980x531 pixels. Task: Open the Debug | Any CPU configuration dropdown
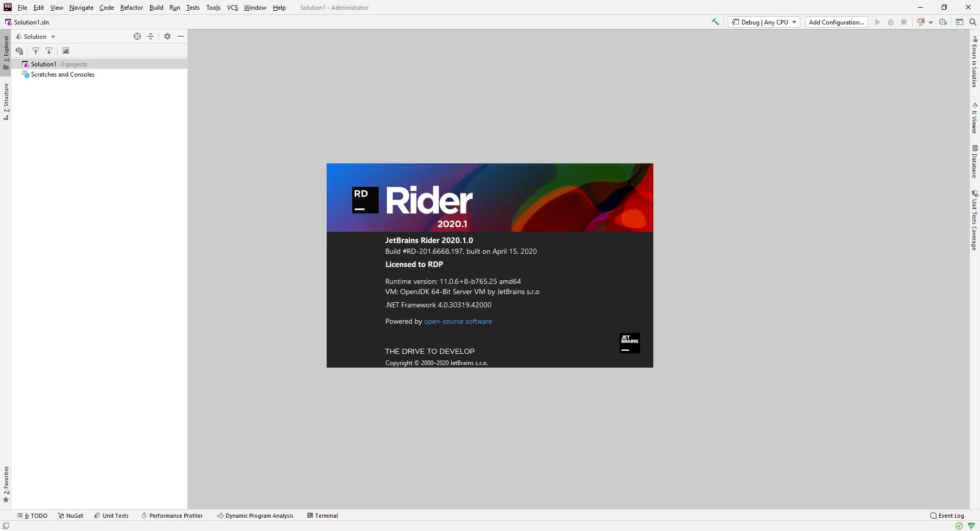[764, 22]
